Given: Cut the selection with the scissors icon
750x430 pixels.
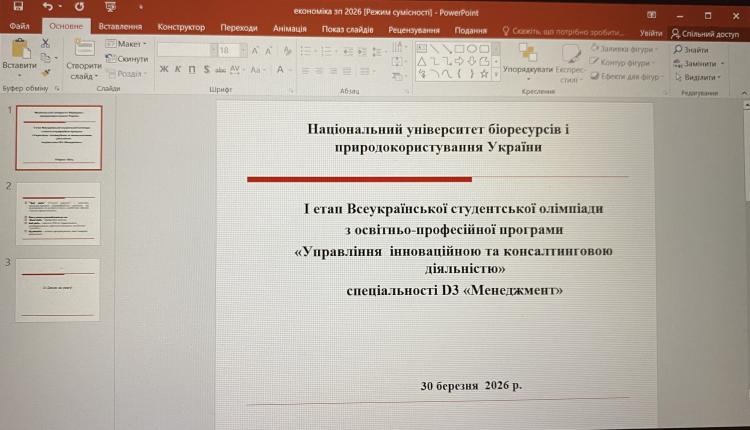Looking at the screenshot, I should [45, 44].
